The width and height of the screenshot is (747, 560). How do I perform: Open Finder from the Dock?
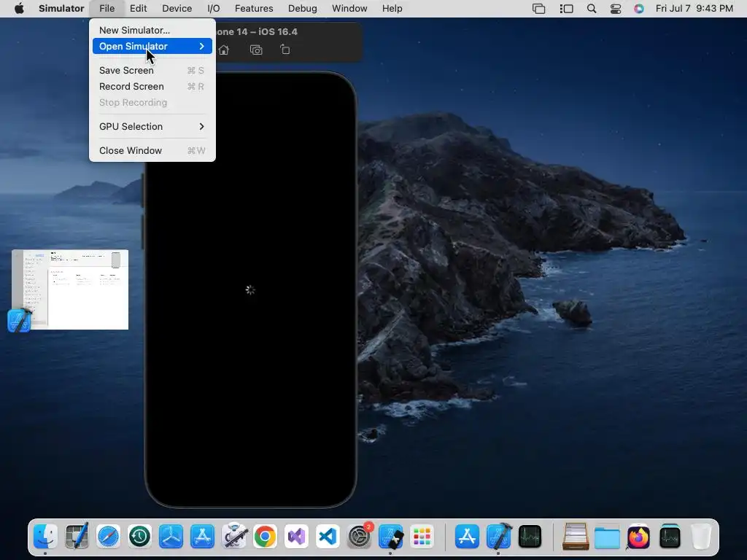click(46, 537)
